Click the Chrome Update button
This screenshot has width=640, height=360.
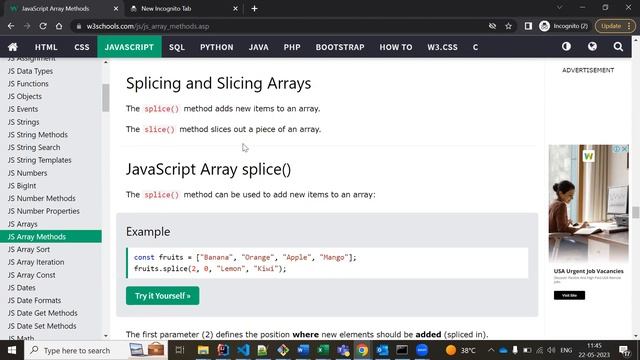click(615, 26)
